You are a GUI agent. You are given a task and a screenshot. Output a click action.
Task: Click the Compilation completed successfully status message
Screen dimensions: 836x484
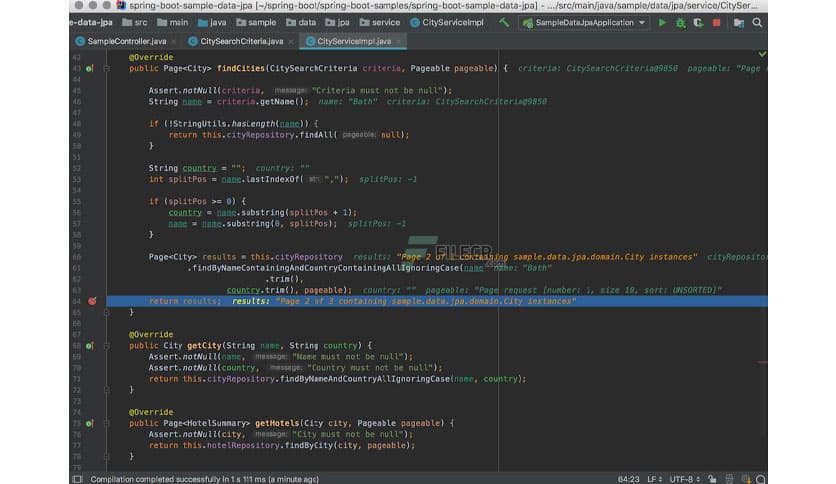pos(205,479)
